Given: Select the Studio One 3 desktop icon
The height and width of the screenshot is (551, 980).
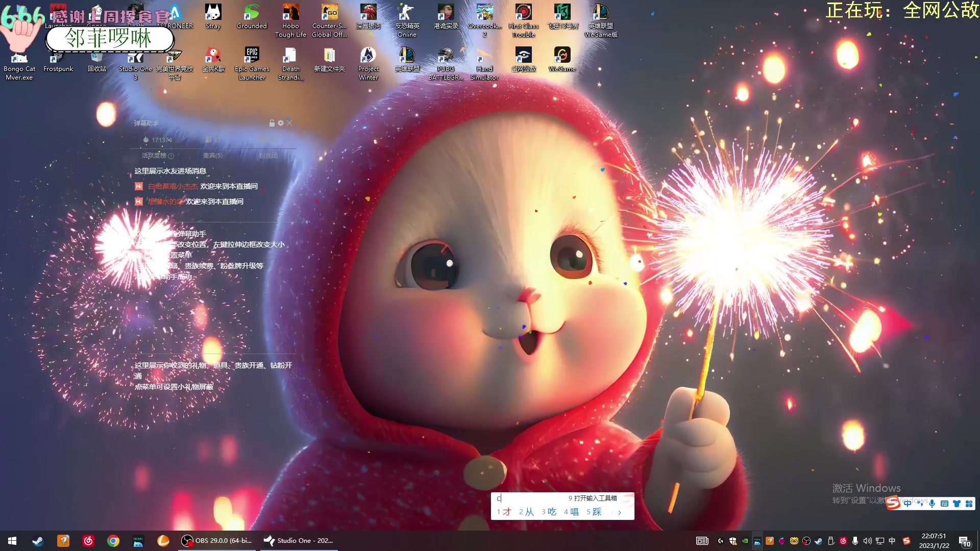Looking at the screenshot, I should (135, 64).
